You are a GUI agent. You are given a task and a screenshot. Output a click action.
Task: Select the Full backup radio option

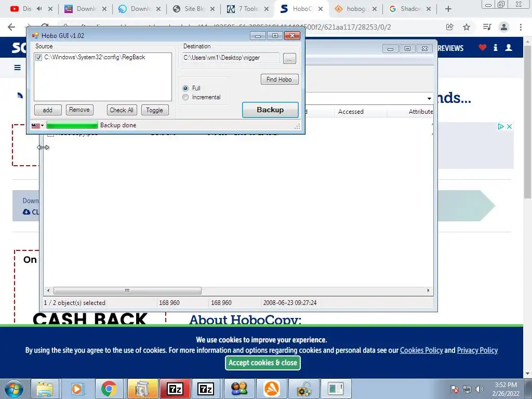[185, 88]
